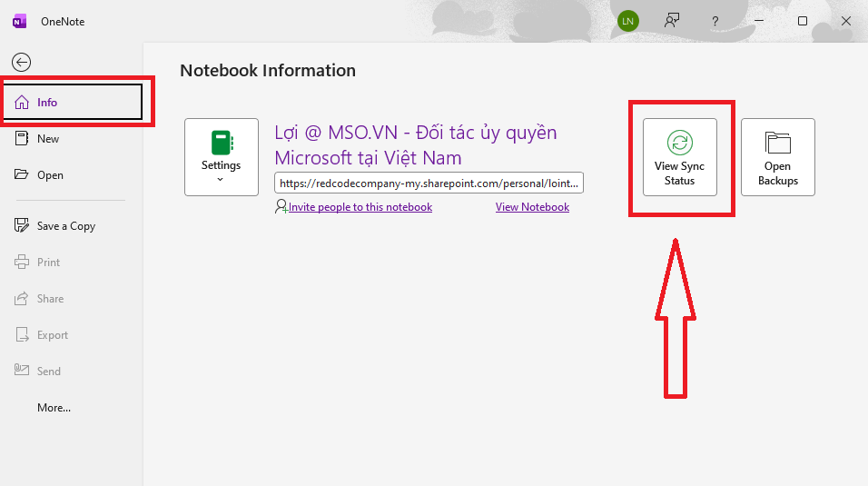Viewport: 868px width, 486px height.
Task: Click the feedback person icon
Action: coord(672,21)
